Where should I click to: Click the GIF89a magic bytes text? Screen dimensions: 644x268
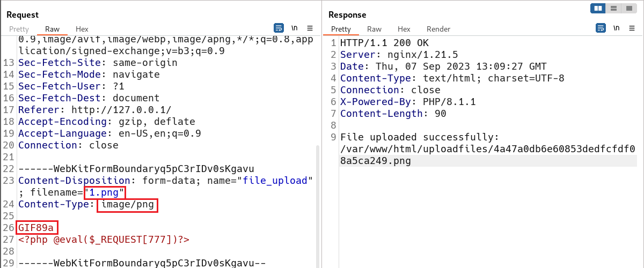(x=36, y=228)
